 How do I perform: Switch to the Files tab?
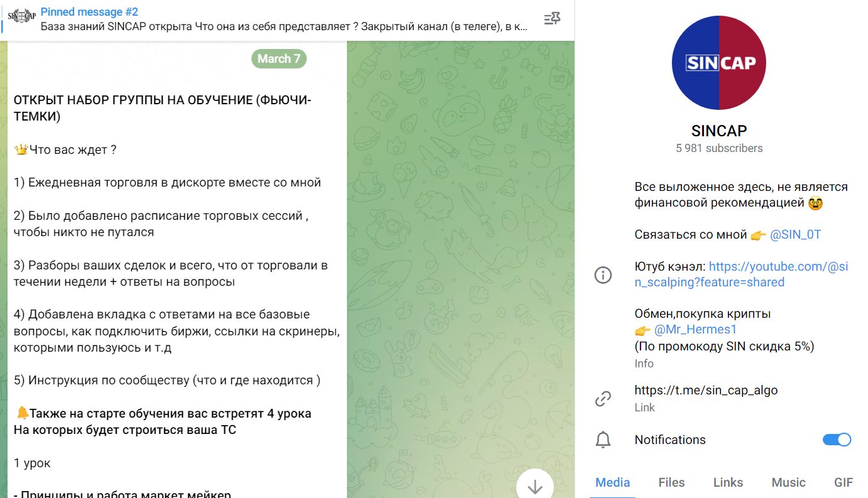click(x=671, y=482)
